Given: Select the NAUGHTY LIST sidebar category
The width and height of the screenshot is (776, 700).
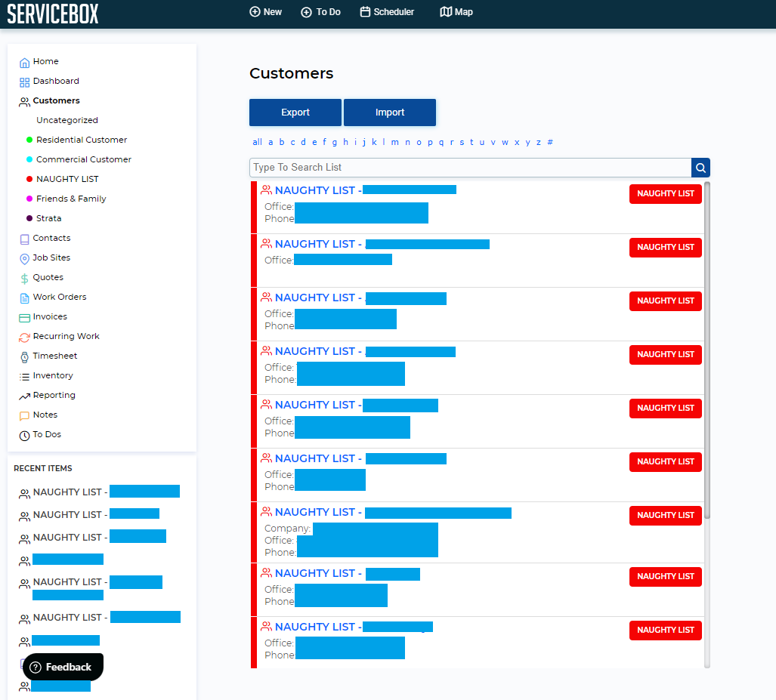Looking at the screenshot, I should pyautogui.click(x=67, y=179).
